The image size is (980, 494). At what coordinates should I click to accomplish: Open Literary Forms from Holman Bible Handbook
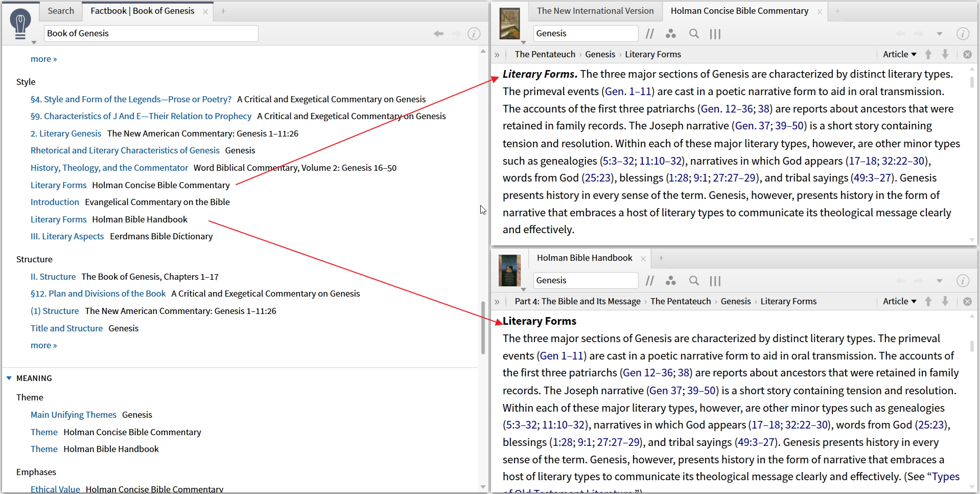(59, 219)
